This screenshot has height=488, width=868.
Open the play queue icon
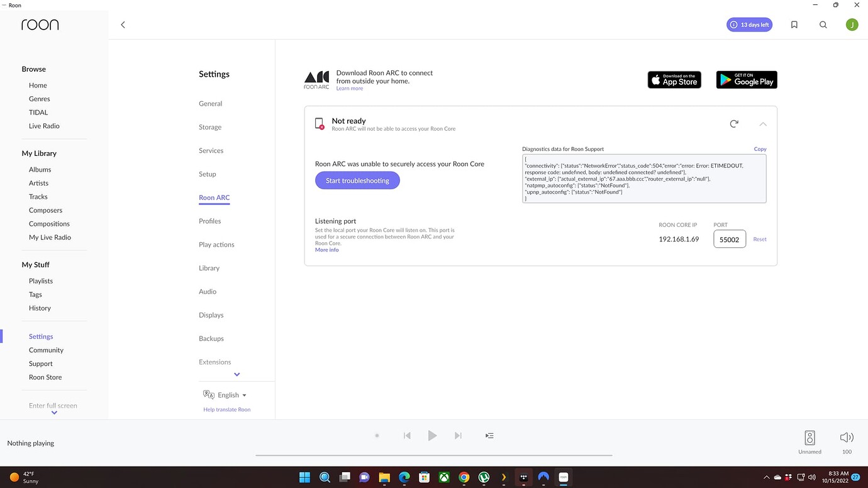[x=489, y=435]
